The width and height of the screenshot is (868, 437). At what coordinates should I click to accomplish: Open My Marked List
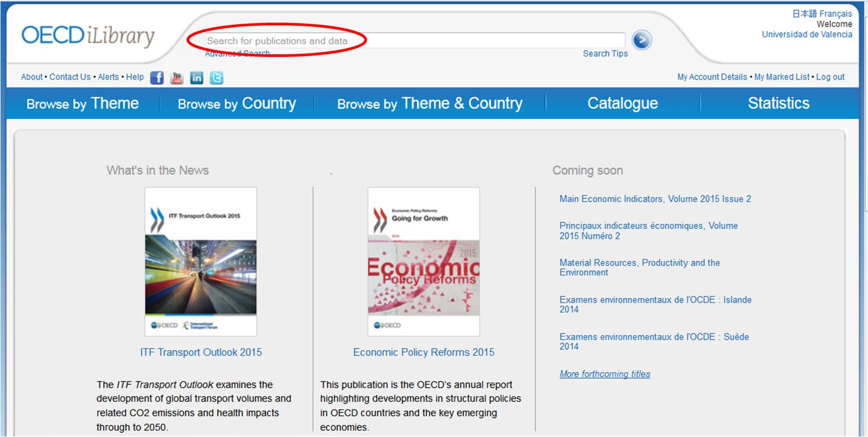(x=781, y=77)
